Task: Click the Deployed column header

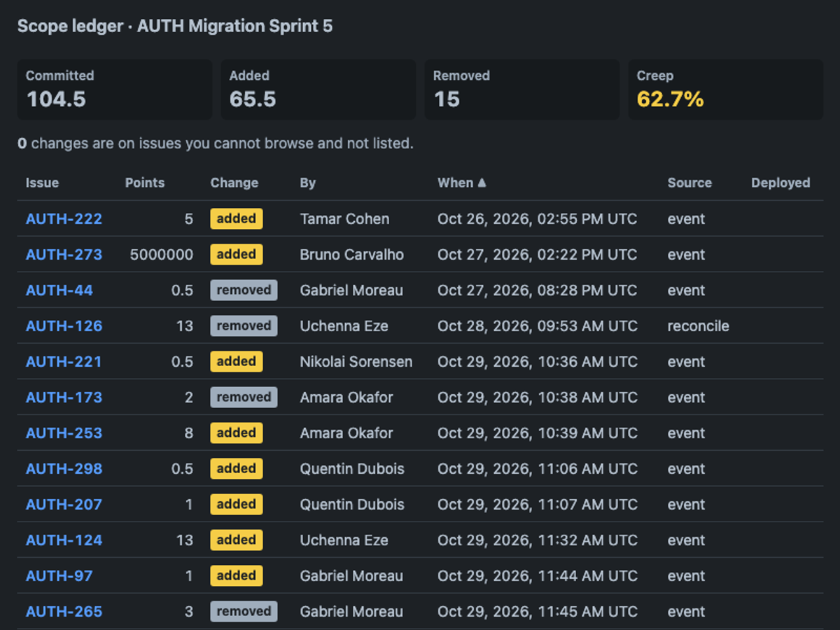Action: click(780, 183)
